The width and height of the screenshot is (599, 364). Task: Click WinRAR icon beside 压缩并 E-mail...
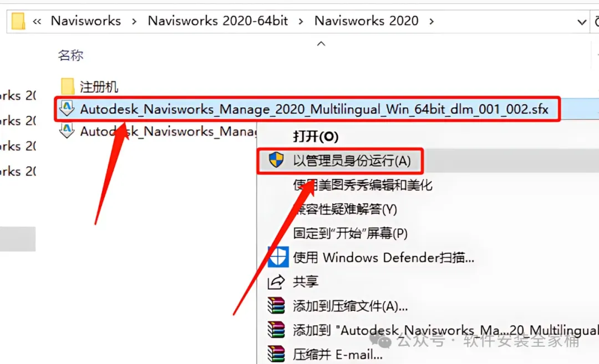click(276, 353)
